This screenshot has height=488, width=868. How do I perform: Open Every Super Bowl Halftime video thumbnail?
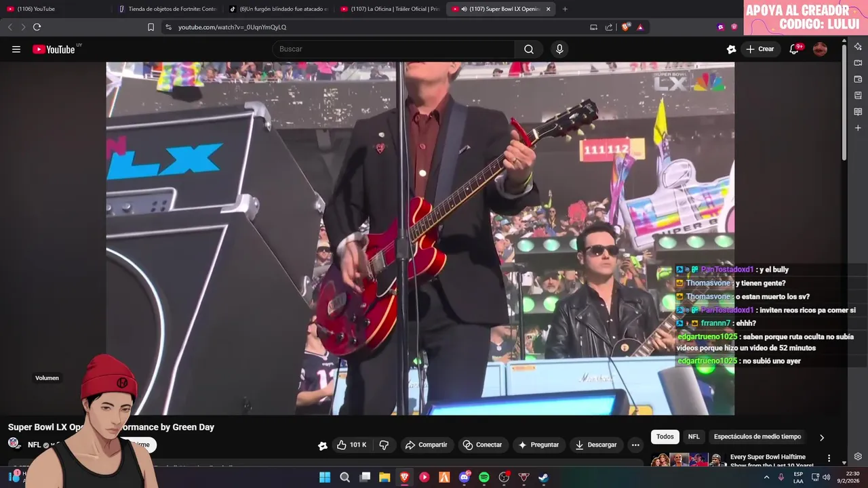[x=688, y=460]
